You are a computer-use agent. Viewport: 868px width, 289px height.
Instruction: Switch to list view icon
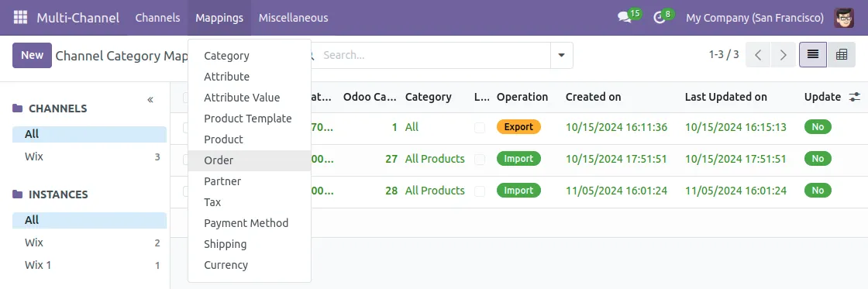(x=813, y=55)
